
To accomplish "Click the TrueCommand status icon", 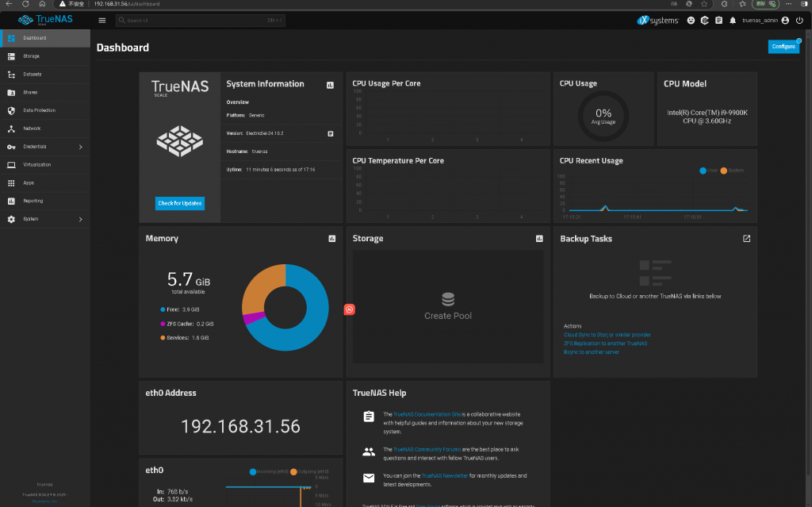I will click(704, 20).
